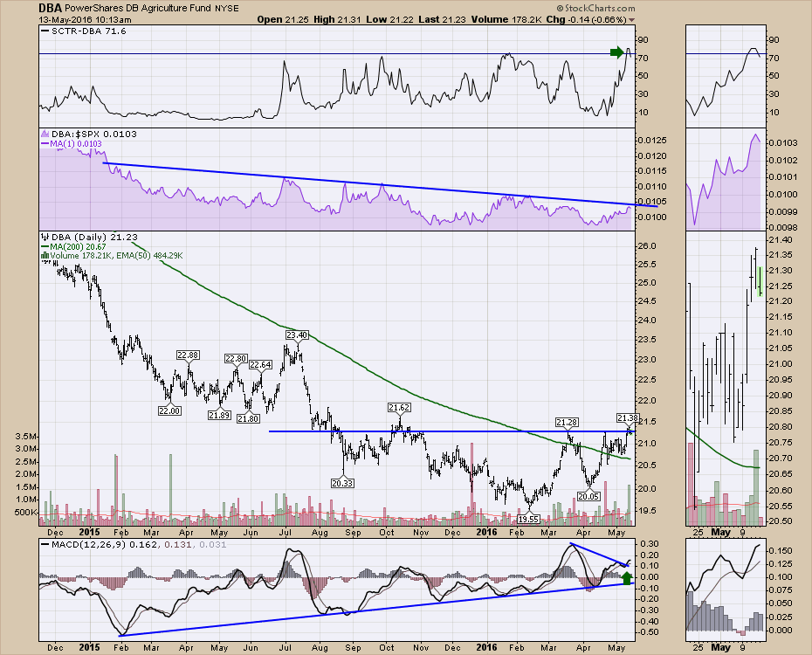Click the 22.64 price annotation
Screen dimensions: 812x655
coord(260,364)
